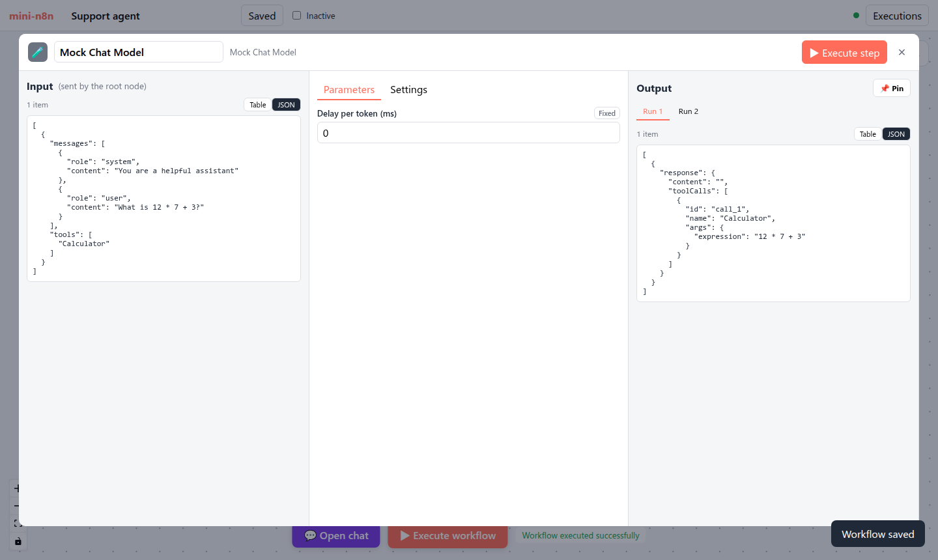Switch Input panel to JSON view
938x560 pixels.
[x=286, y=105]
